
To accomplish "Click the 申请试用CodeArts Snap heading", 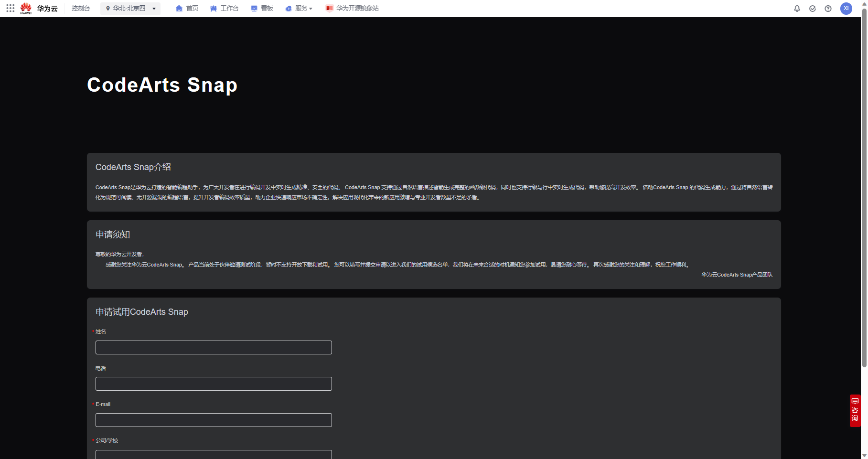I will pos(142,312).
